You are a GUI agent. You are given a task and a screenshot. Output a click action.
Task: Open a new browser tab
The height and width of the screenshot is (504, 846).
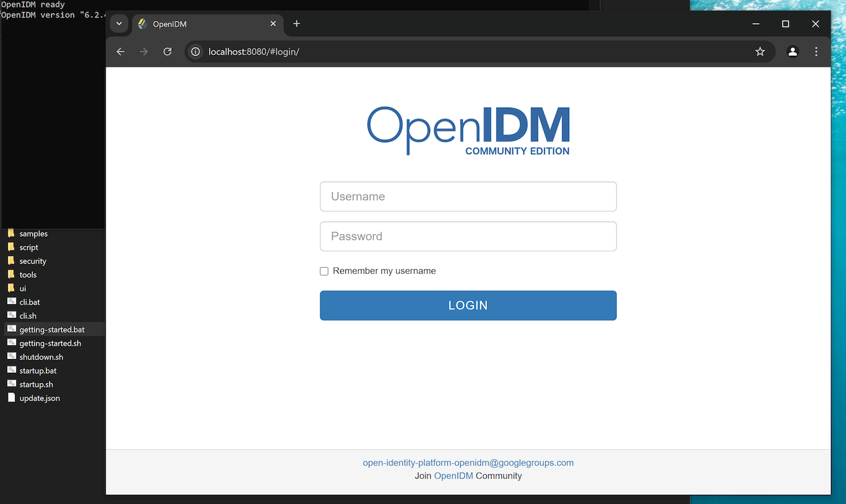296,24
